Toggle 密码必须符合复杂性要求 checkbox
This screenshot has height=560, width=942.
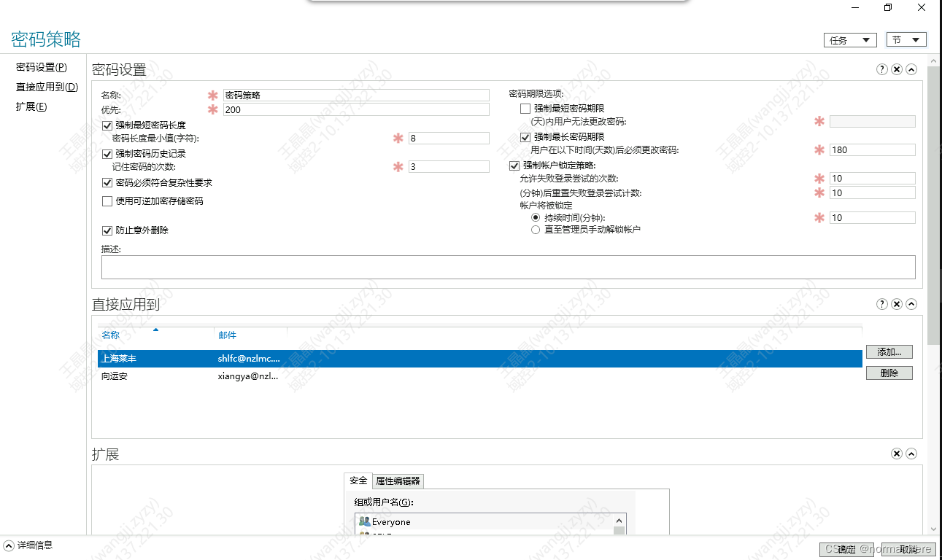tap(107, 183)
